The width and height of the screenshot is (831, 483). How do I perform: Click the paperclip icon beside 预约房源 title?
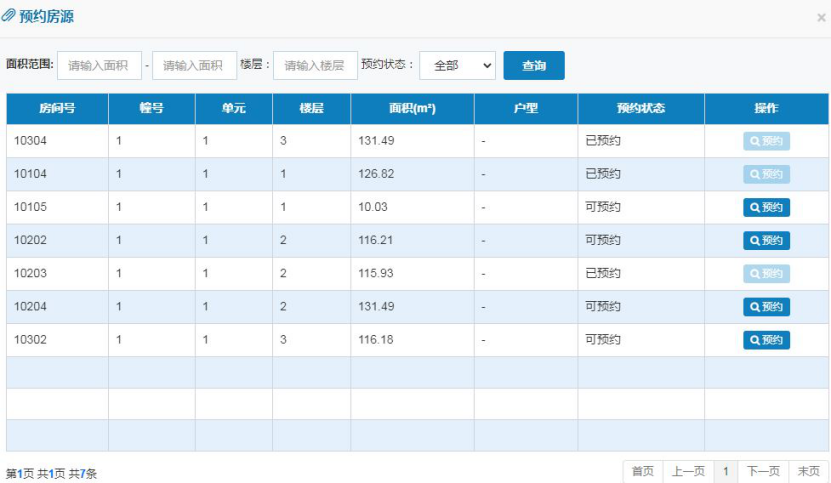pyautogui.click(x=10, y=17)
